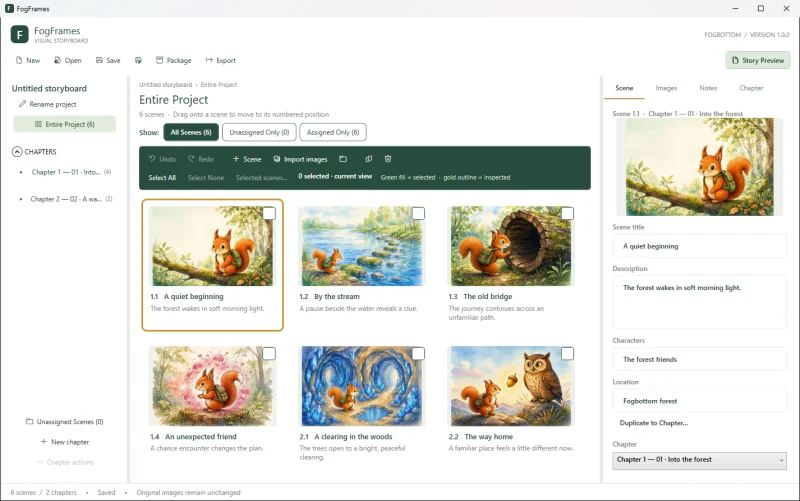
Task: Click Undo in scene toolbar
Action: click(162, 159)
